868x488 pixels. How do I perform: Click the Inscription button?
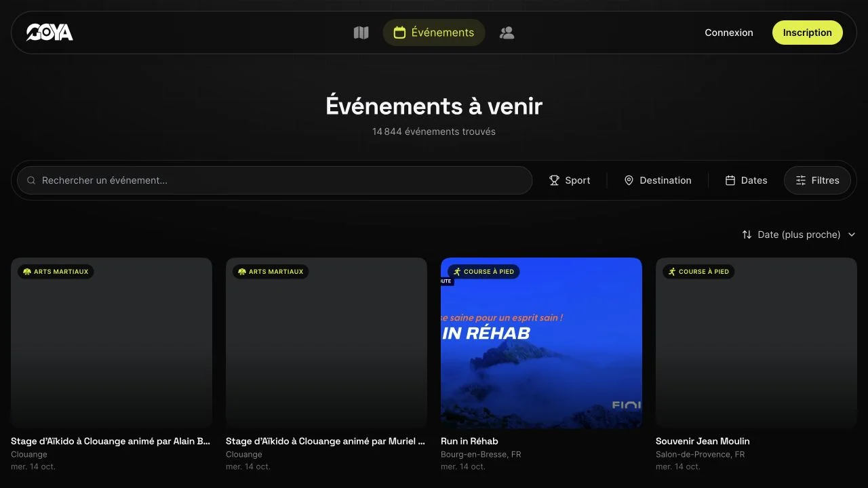click(x=808, y=33)
